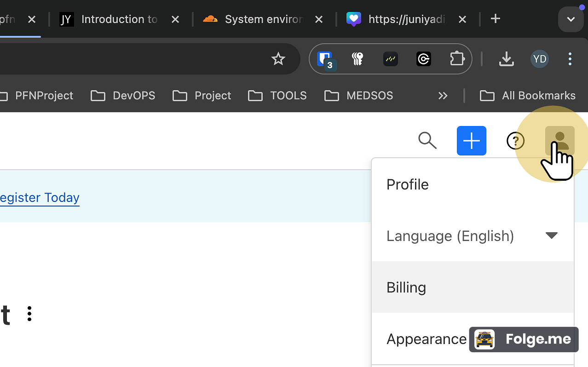588x367 pixels.
Task: Open the Project bookmark folder
Action: pos(202,96)
